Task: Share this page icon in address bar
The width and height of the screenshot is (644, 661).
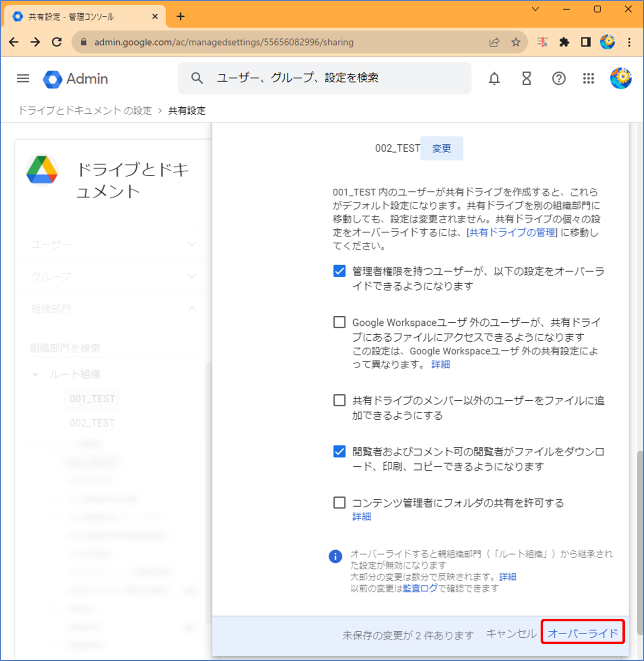Action: (x=494, y=42)
